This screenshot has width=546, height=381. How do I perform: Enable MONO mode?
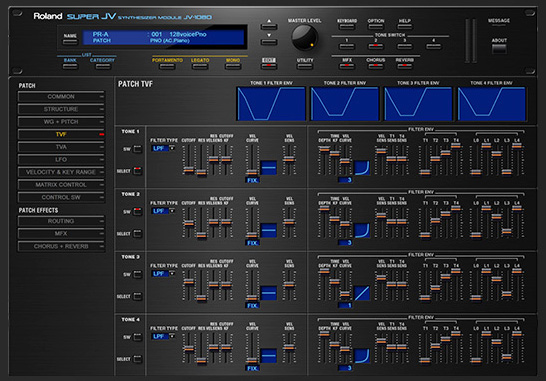click(233, 66)
